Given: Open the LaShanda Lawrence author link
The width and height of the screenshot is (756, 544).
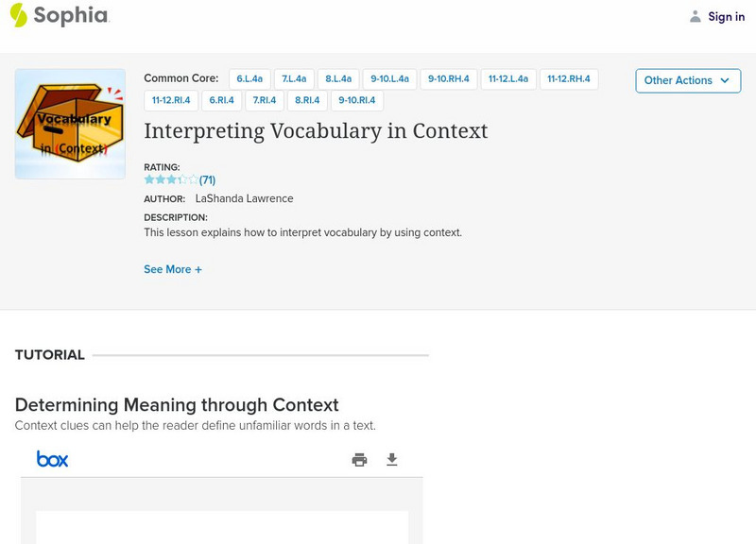Looking at the screenshot, I should [244, 198].
